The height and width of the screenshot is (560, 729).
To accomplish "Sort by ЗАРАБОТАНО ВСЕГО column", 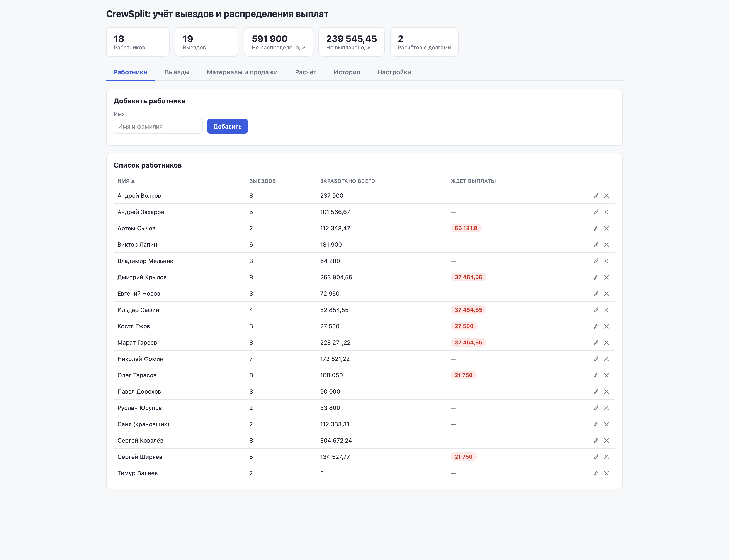I will pyautogui.click(x=347, y=181).
